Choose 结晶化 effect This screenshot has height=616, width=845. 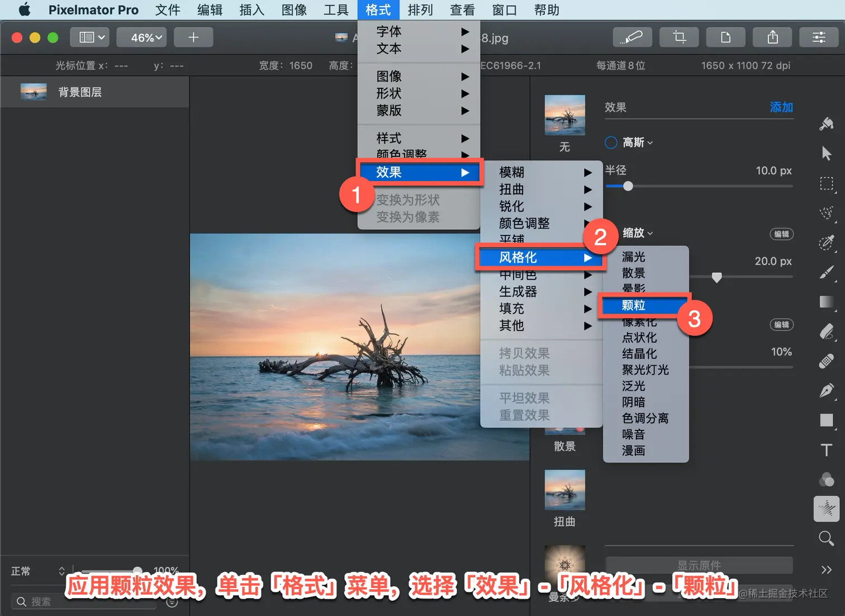click(646, 354)
